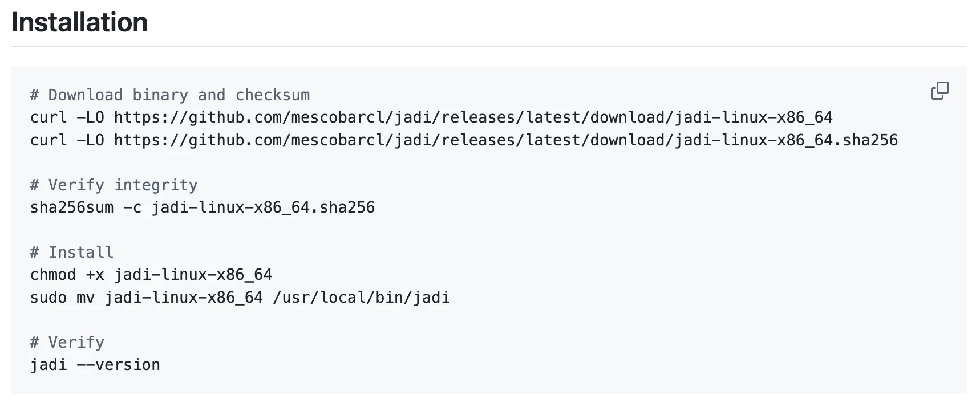Click the '/usr/local/bin/jadi' path

click(361, 298)
